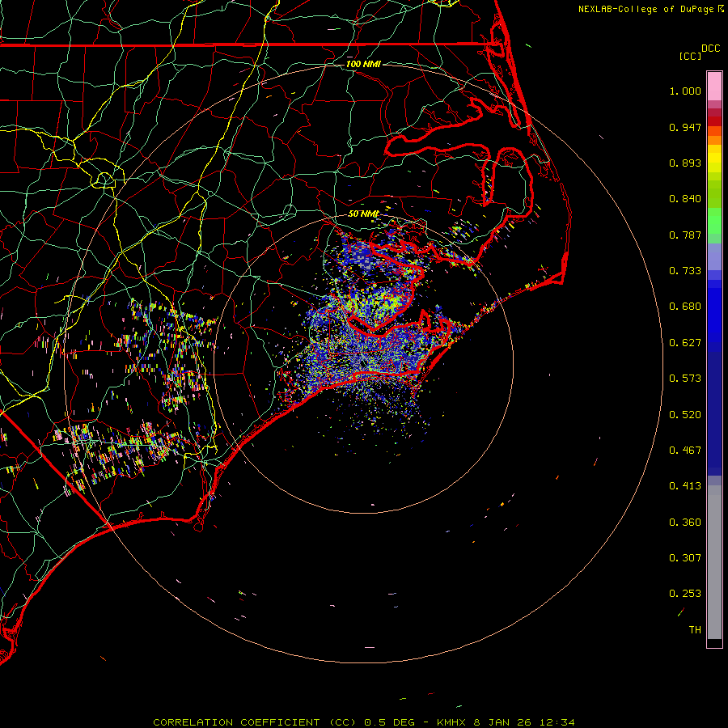Click the 0.680 scale value label
728x728 pixels.
click(685, 307)
